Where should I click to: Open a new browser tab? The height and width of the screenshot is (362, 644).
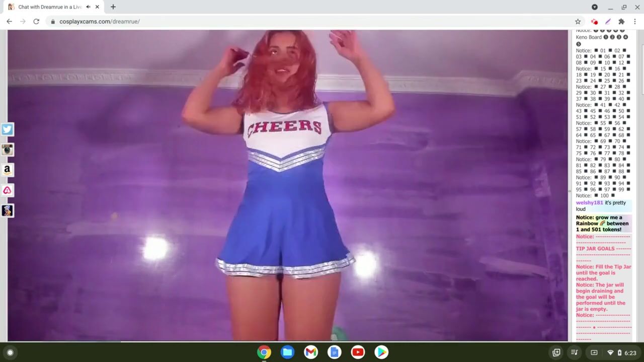[113, 7]
